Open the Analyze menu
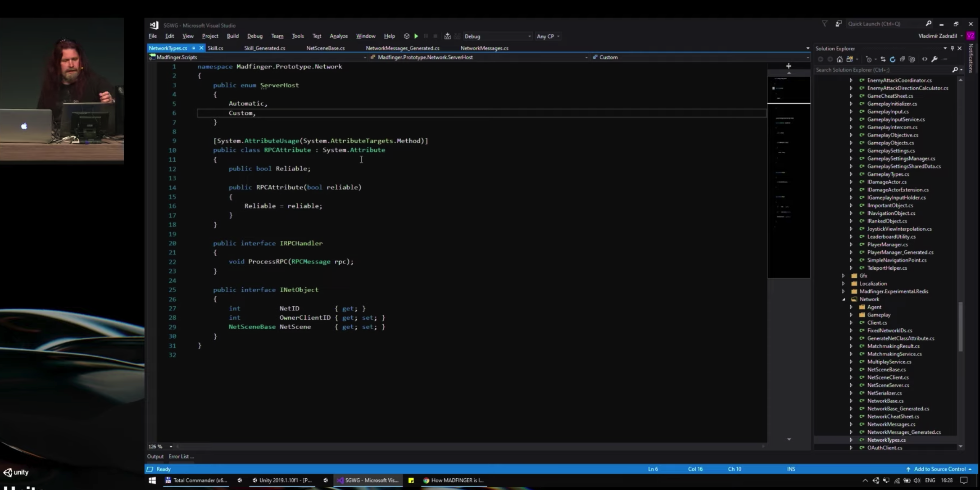 point(338,36)
